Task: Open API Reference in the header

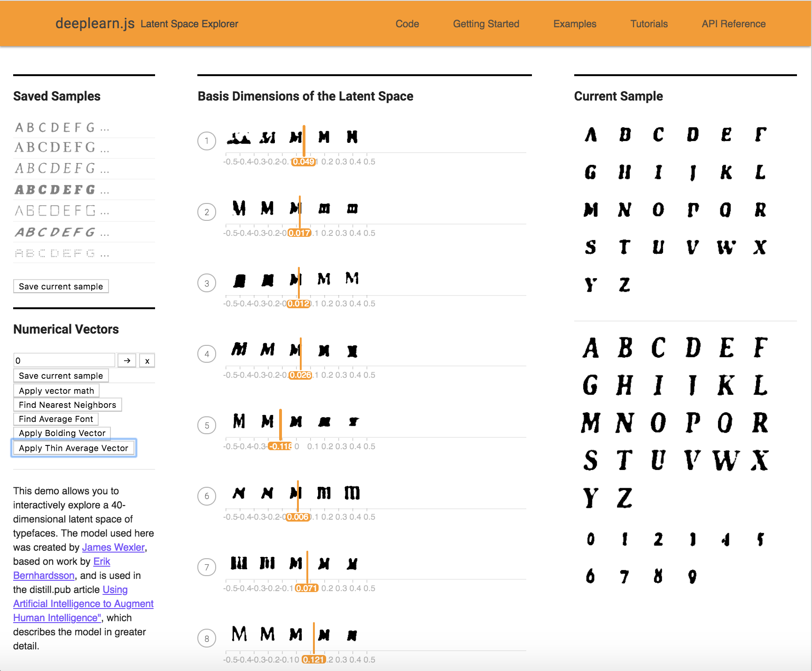Action: (734, 24)
